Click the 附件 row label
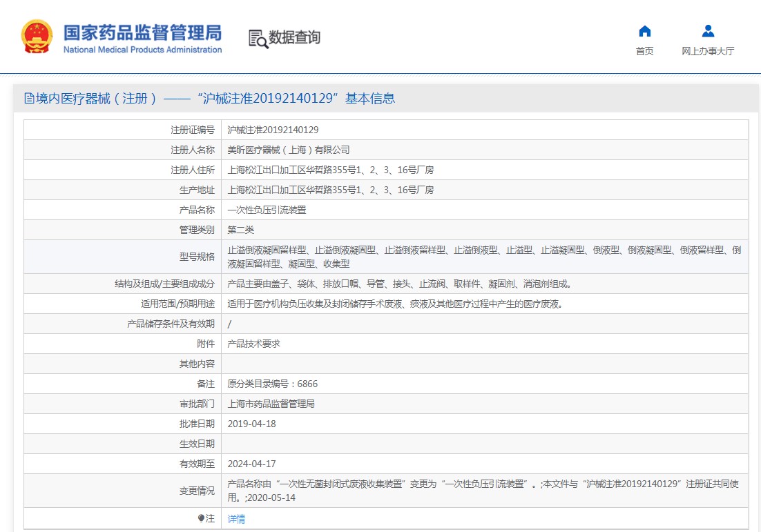 click(206, 344)
